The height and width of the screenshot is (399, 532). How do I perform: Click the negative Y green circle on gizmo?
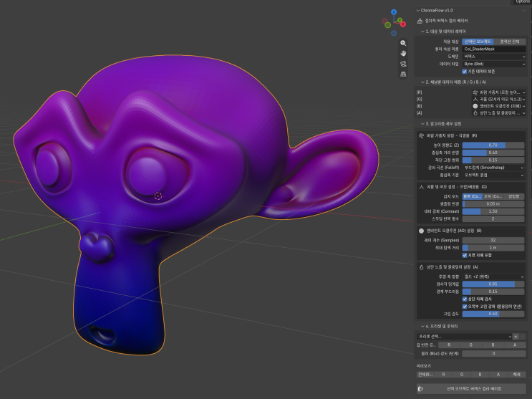coord(387,25)
